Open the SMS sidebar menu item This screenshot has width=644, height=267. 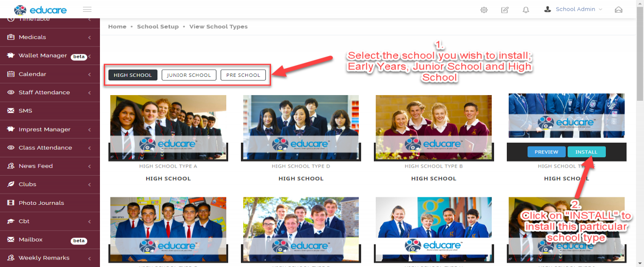[50, 111]
